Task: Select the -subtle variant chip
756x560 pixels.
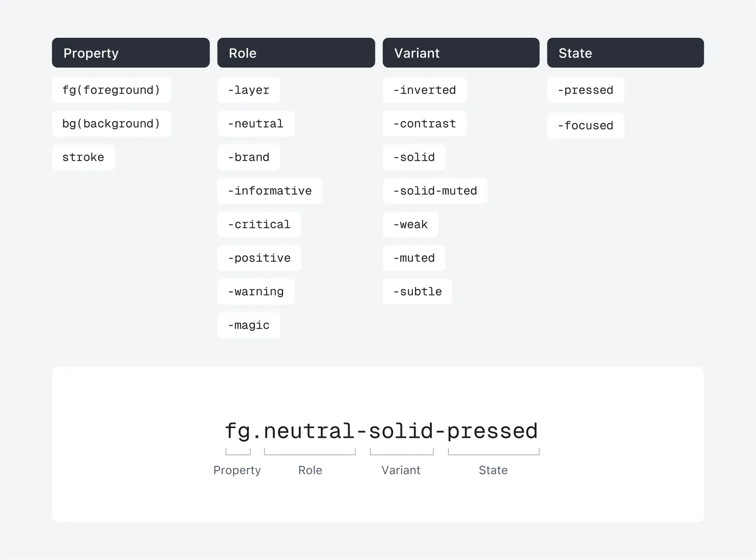Action: [x=417, y=292]
